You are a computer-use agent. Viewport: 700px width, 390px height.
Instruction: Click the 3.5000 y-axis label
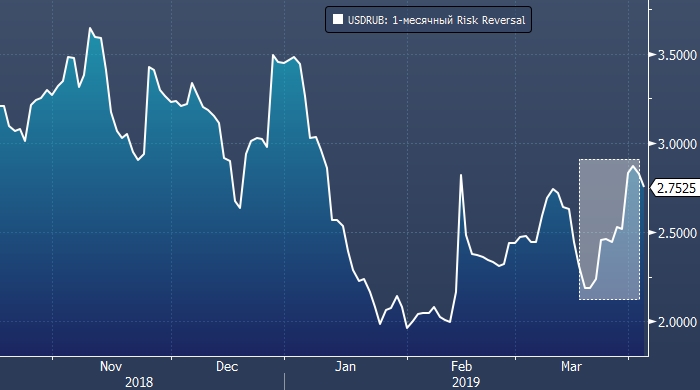677,55
